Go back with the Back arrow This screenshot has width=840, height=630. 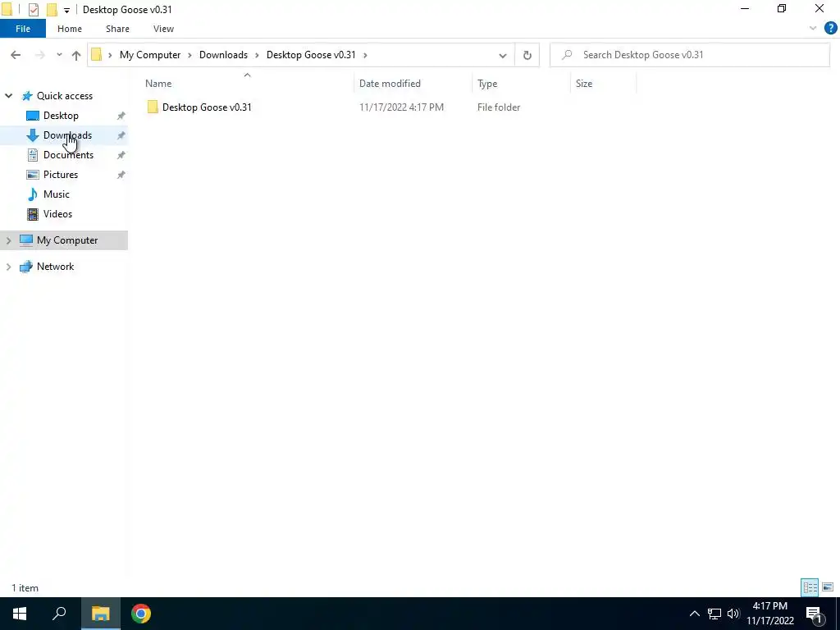16,55
